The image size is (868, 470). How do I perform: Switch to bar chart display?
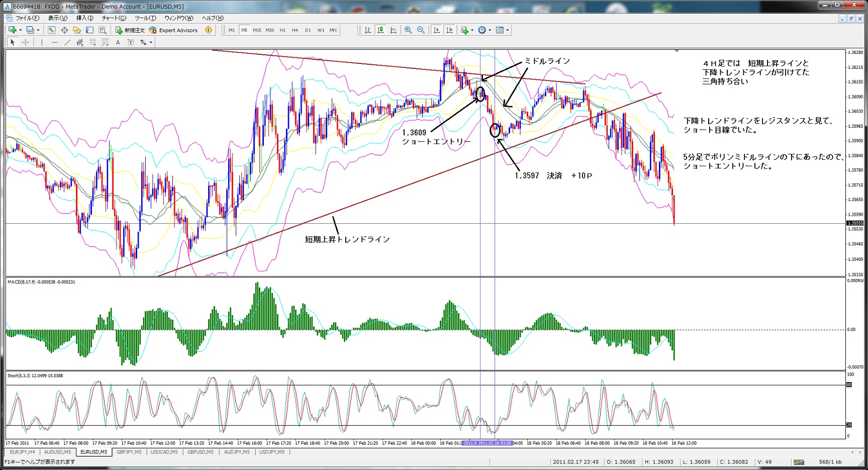[368, 30]
